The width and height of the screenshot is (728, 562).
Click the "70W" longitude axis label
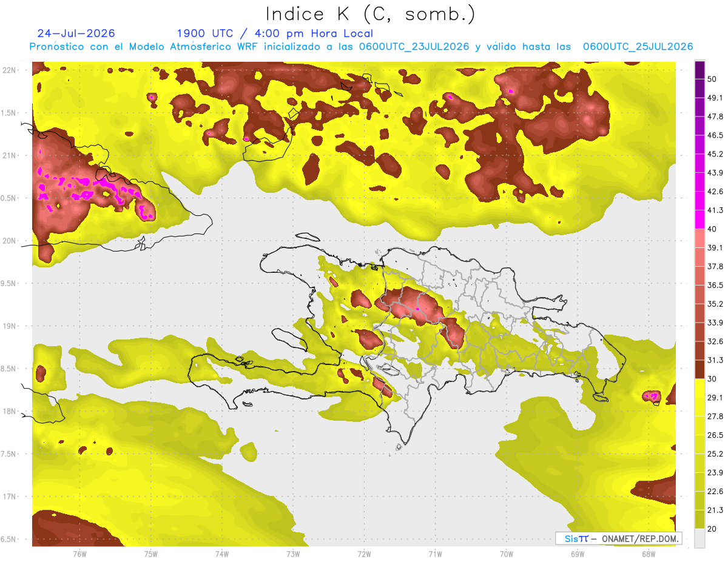tap(506, 554)
